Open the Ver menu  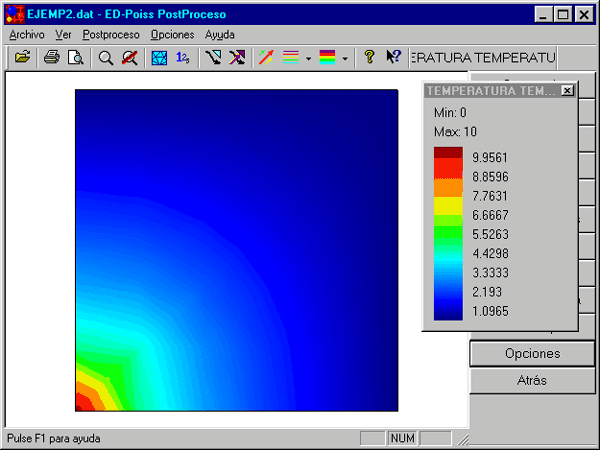(63, 35)
